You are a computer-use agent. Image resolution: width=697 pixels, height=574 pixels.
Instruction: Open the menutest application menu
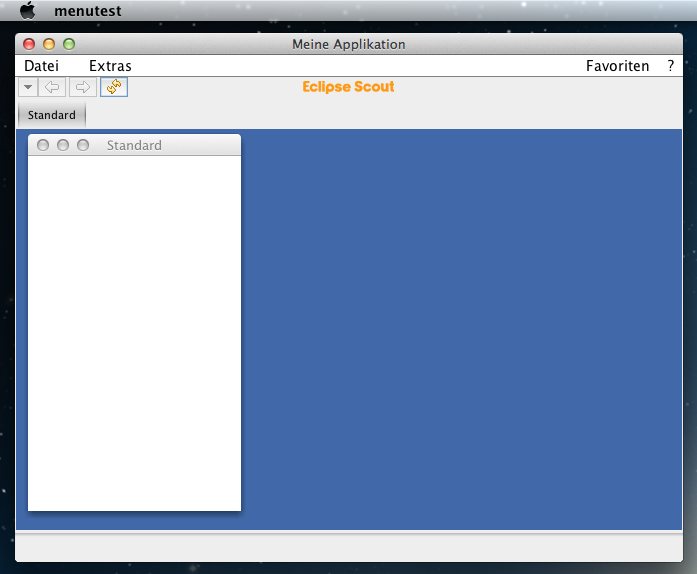pos(88,11)
